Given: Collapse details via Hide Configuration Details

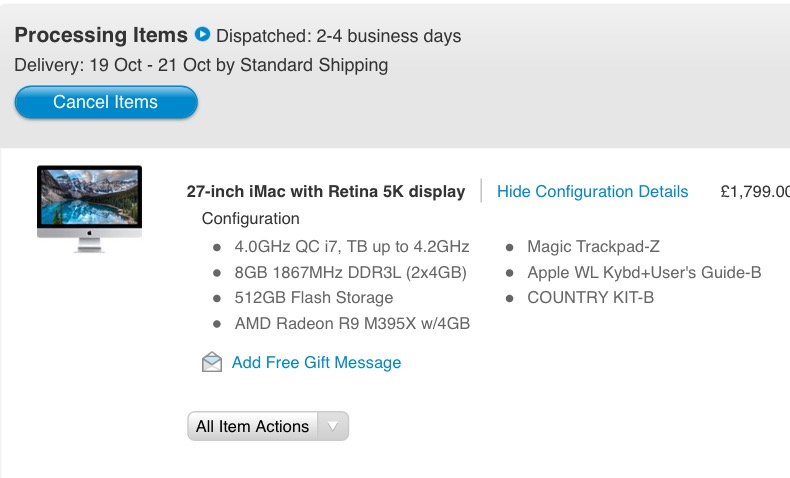Looking at the screenshot, I should click(x=592, y=191).
